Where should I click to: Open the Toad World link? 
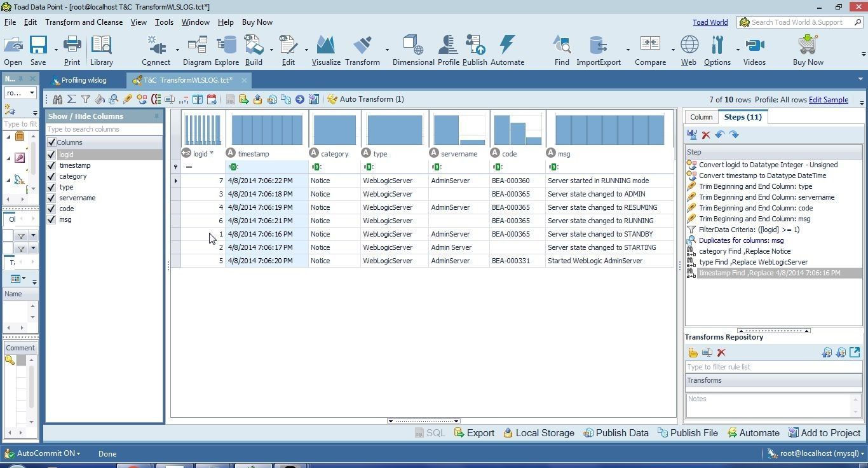(710, 22)
